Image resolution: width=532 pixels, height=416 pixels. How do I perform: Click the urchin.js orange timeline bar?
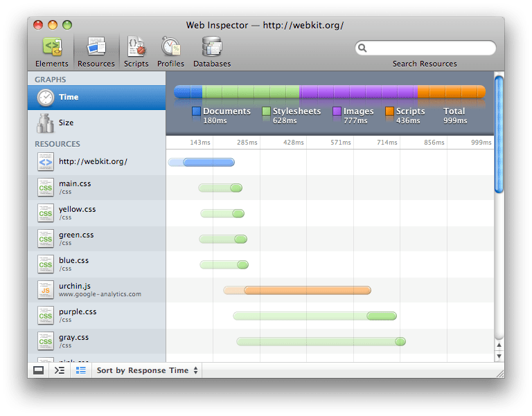307,290
